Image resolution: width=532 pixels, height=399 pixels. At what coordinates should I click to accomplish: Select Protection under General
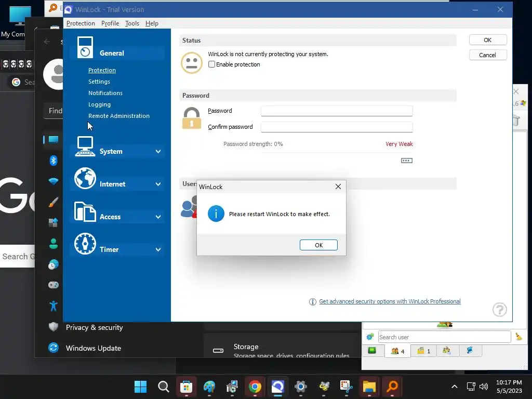[102, 70]
